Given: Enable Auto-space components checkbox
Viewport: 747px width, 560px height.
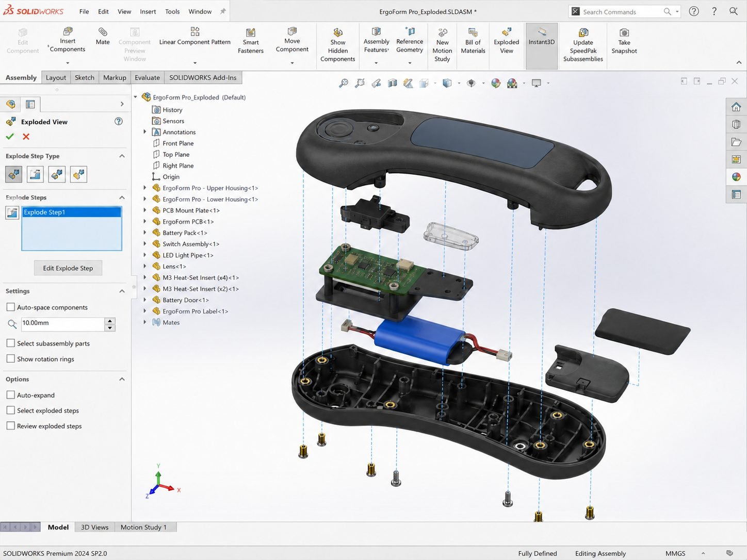Looking at the screenshot, I should click(x=10, y=307).
